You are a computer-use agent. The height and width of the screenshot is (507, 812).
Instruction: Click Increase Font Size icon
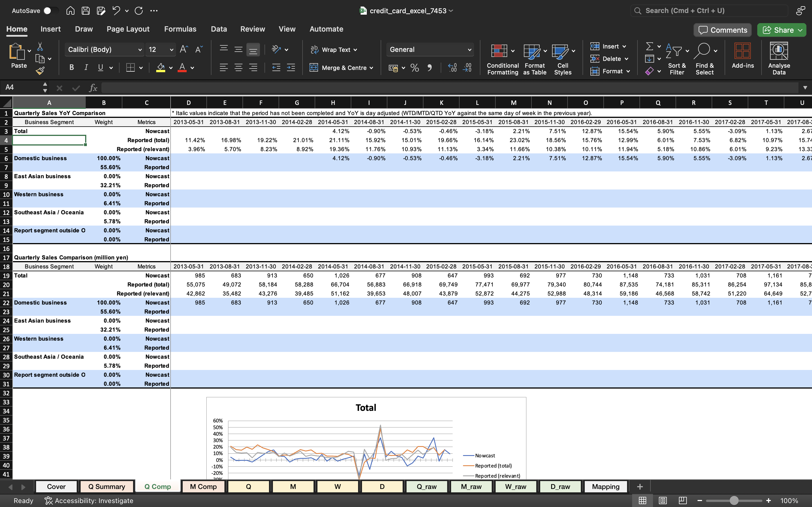(x=184, y=50)
